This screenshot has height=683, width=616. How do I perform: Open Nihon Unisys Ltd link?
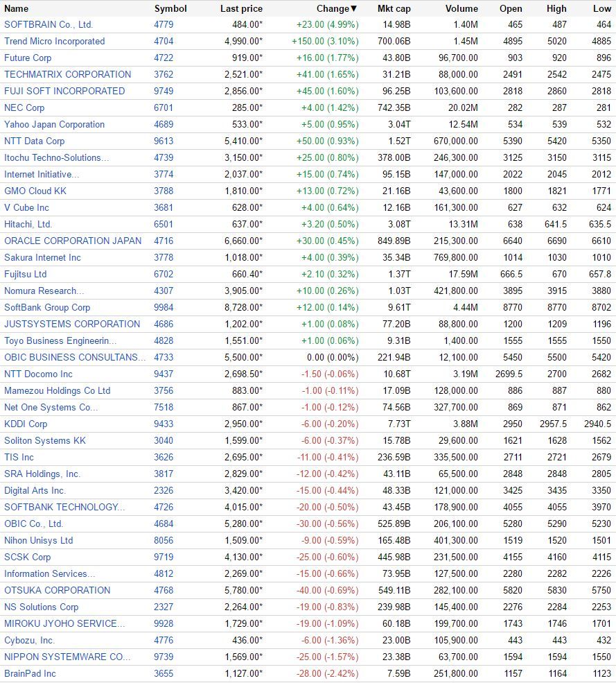click(x=38, y=541)
